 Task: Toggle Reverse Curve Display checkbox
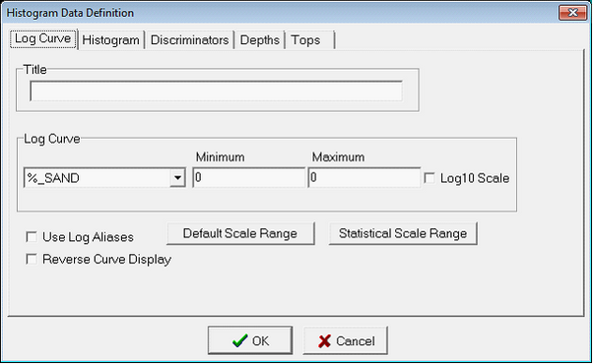(x=32, y=260)
